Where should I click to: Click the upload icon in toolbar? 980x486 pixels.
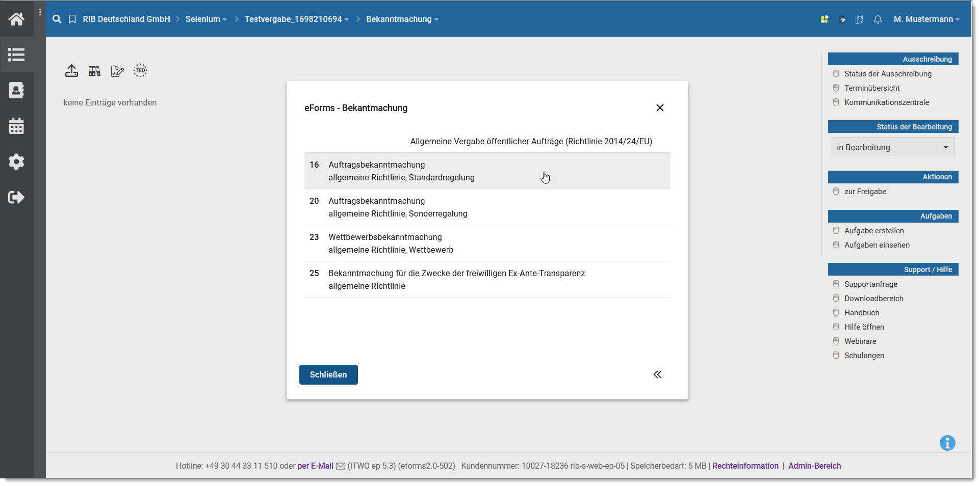(71, 71)
